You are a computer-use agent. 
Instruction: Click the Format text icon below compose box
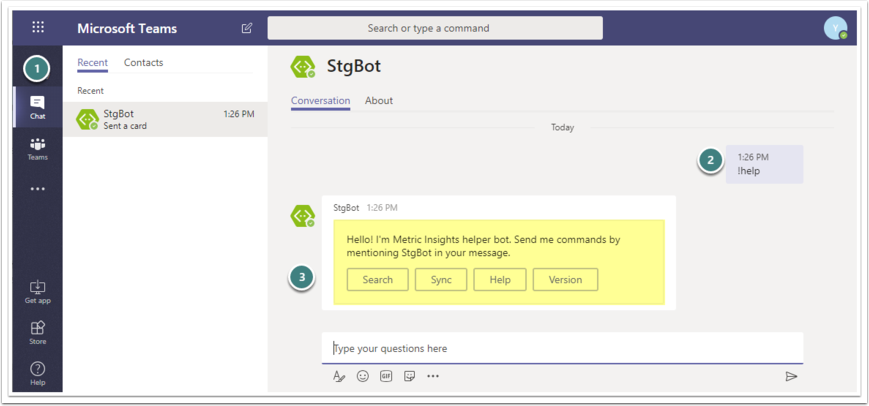pos(339,377)
